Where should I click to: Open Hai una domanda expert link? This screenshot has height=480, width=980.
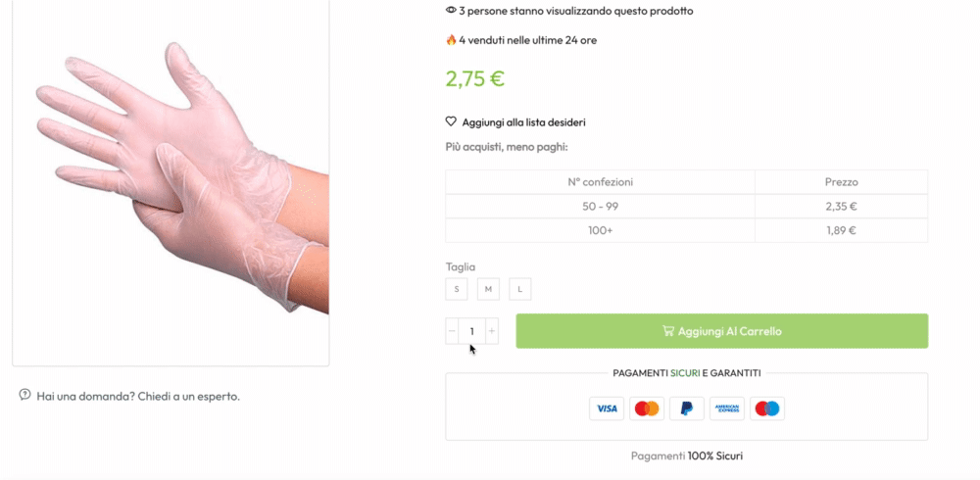pyautogui.click(x=138, y=397)
